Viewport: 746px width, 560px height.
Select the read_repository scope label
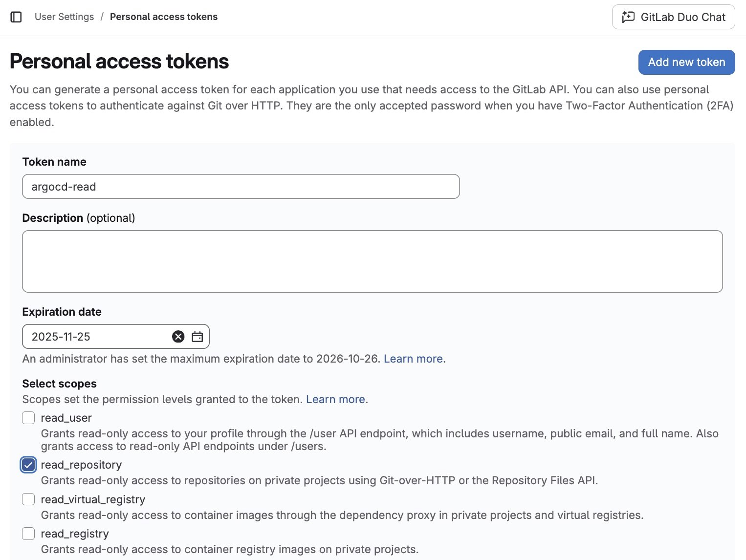click(x=81, y=465)
